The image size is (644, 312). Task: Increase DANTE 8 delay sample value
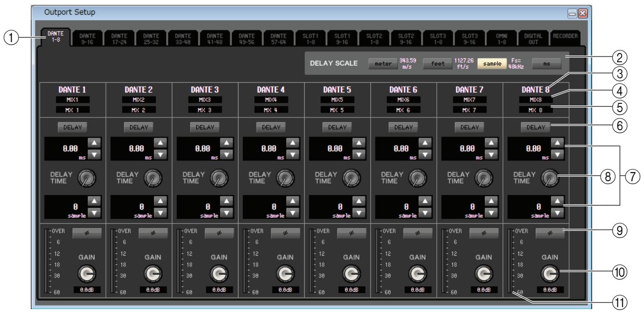[556, 200]
